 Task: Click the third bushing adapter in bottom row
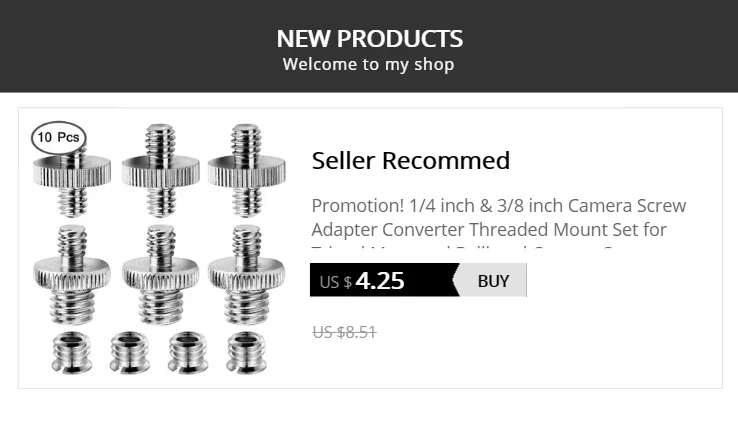pos(187,352)
